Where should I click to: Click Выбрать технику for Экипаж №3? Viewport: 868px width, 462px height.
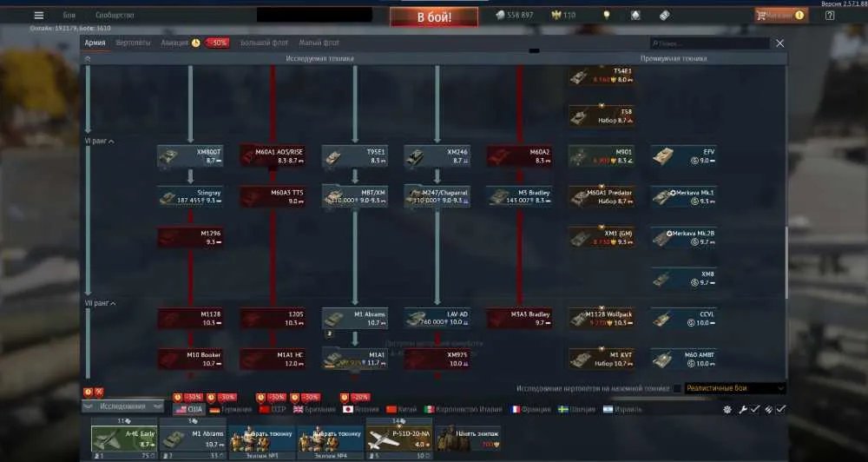262,439
